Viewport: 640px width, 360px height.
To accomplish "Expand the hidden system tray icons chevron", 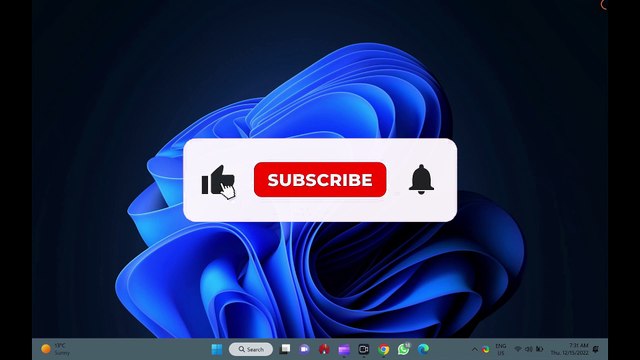I will (474, 349).
